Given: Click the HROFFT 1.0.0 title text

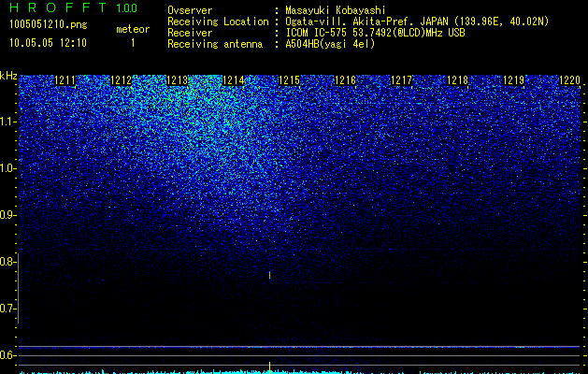Looking at the screenshot, I should pyautogui.click(x=73, y=7).
